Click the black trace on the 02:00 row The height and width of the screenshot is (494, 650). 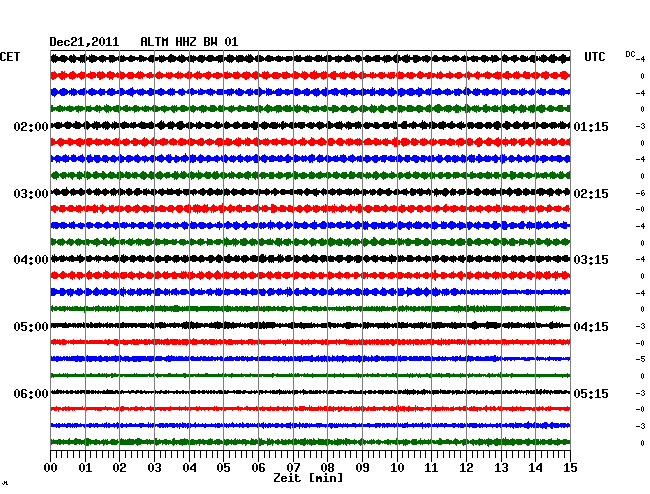point(310,125)
